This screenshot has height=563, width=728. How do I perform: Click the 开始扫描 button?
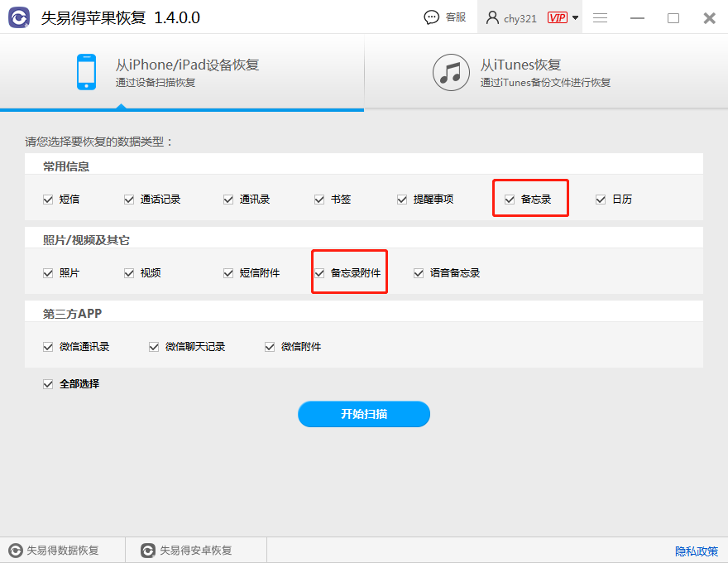pyautogui.click(x=364, y=414)
